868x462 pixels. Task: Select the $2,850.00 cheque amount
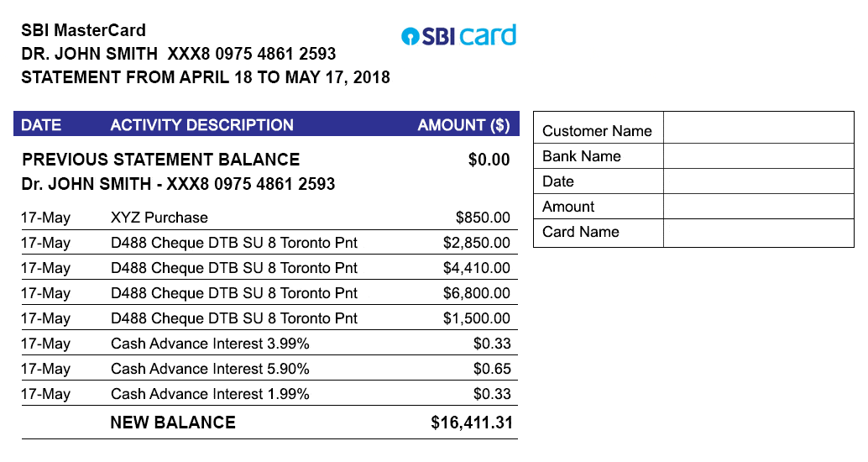coord(476,243)
